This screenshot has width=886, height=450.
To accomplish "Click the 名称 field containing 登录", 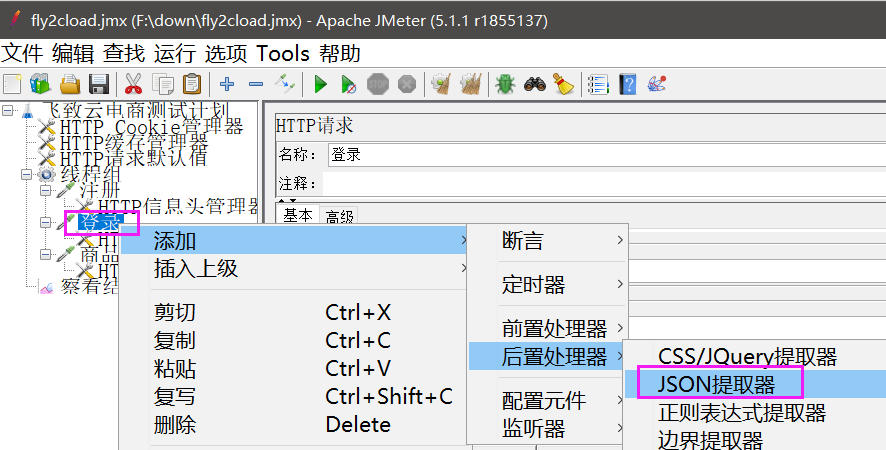I will coord(607,155).
